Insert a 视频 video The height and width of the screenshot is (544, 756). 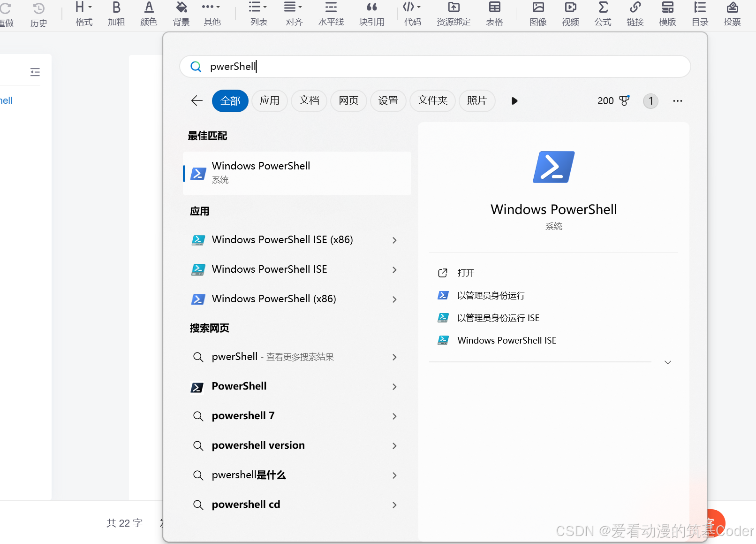570,14
